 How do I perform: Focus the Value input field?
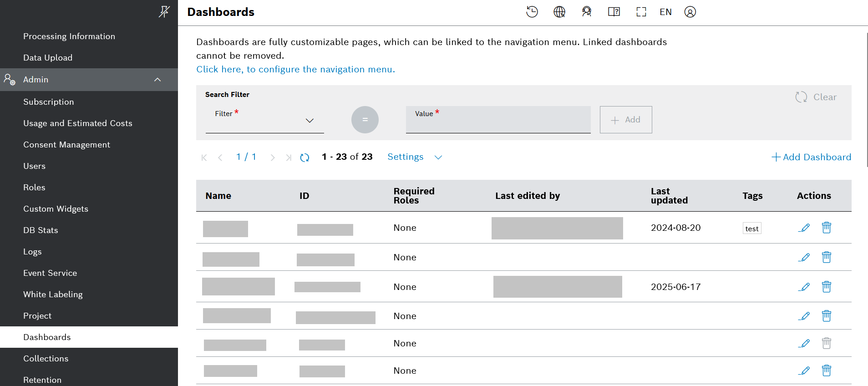[498, 123]
